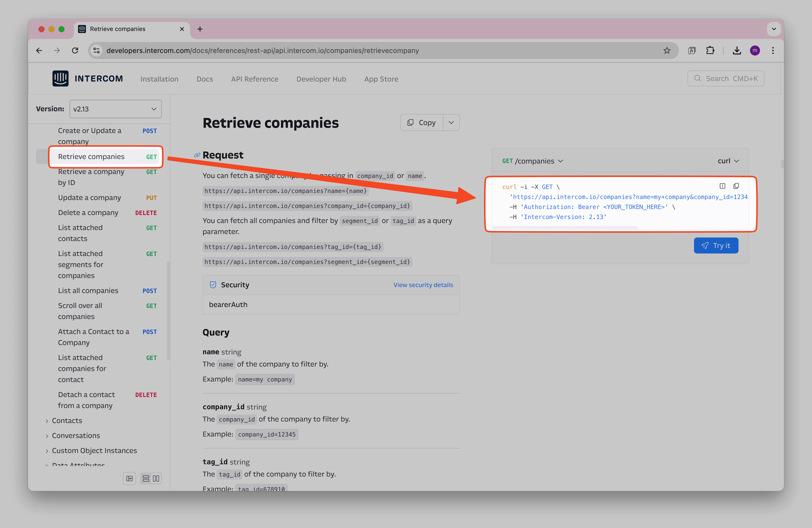Screen dimensions: 812x528
Task: Click the companies?name={name} URL snippet
Action: pyautogui.click(x=285, y=191)
